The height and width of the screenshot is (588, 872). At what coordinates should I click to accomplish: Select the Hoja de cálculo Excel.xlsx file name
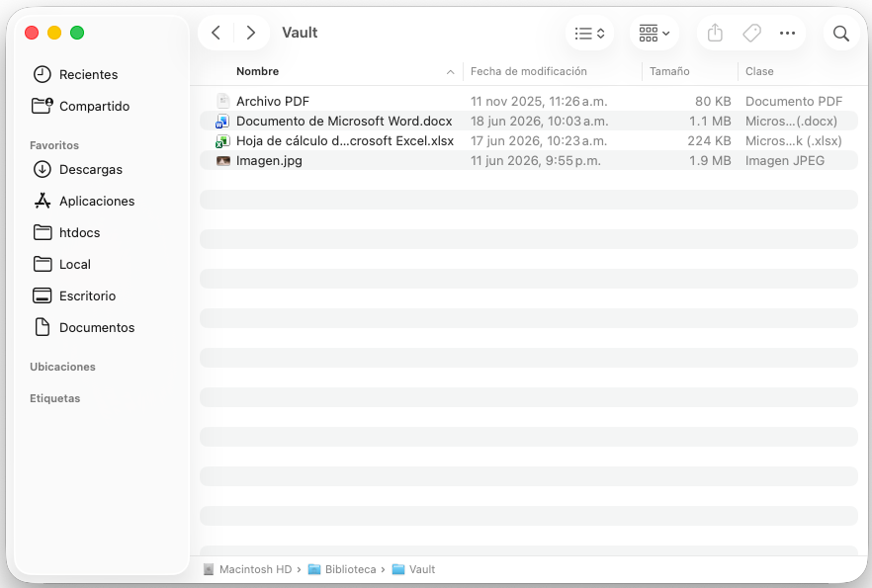tap(345, 141)
